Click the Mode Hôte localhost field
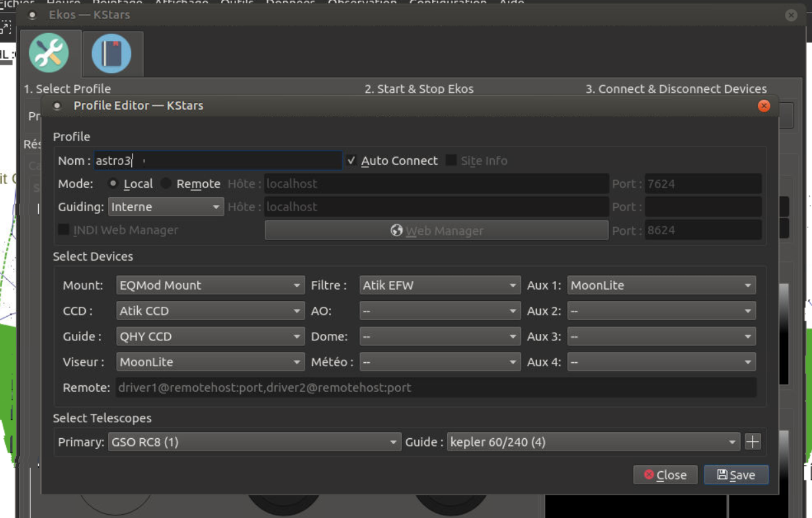 (436, 184)
